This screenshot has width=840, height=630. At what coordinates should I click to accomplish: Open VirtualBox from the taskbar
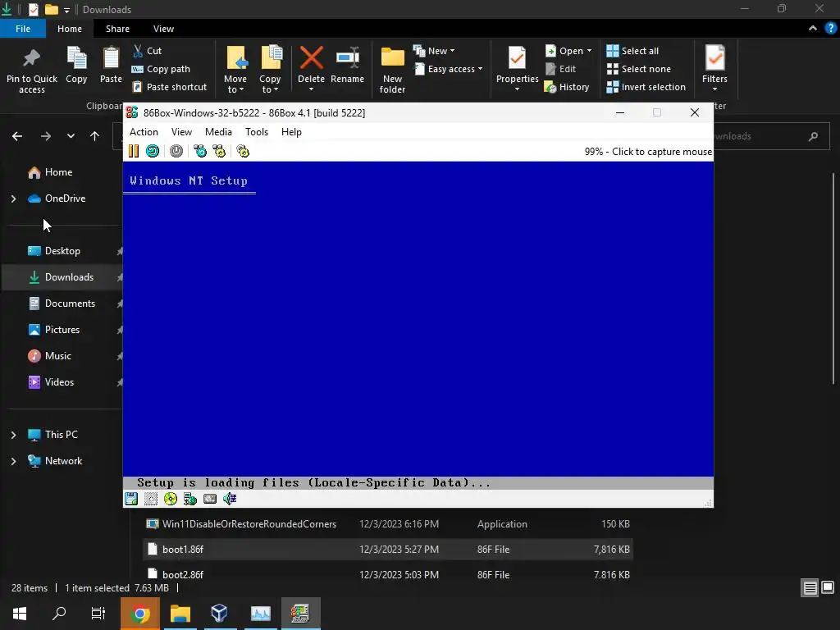point(220,614)
